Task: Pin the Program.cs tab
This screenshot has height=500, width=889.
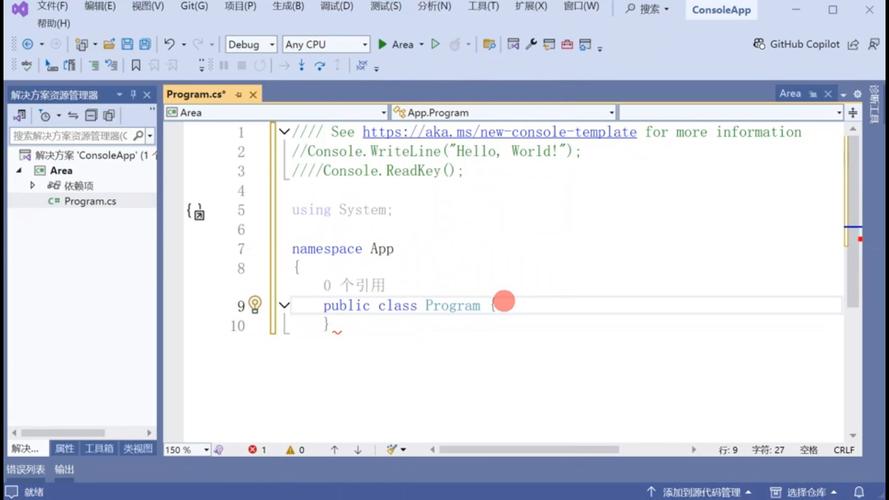Action: tap(238, 95)
